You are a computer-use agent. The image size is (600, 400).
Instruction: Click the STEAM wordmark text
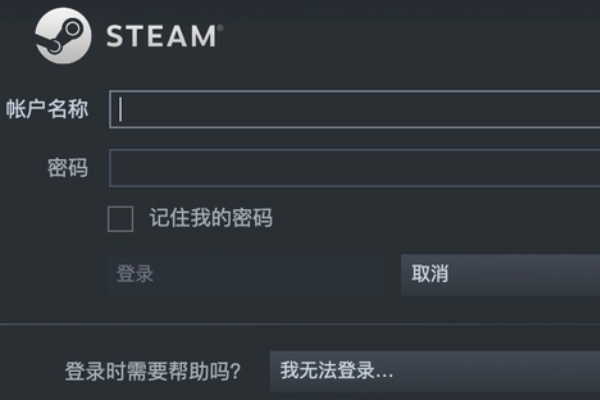(160, 37)
